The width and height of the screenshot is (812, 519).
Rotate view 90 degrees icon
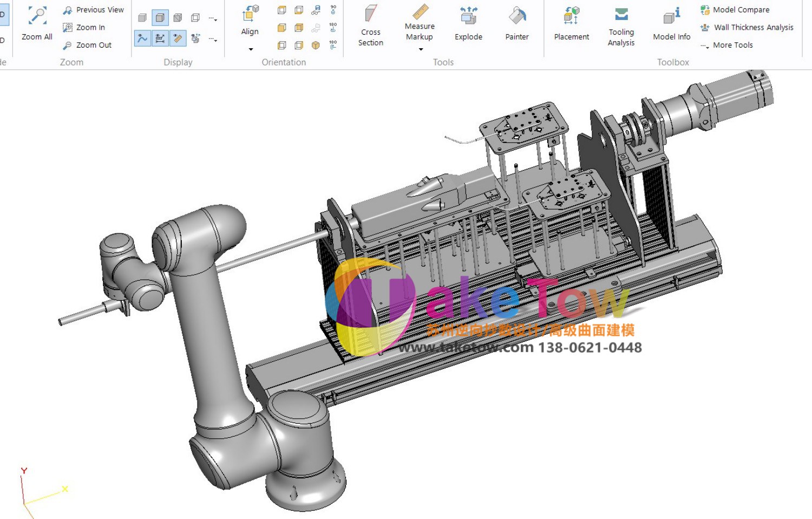coord(333,10)
